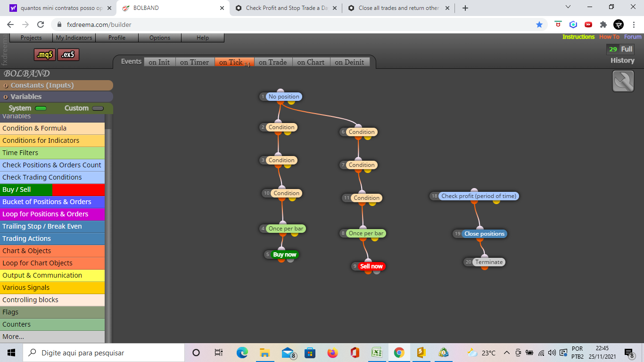Image resolution: width=644 pixels, height=362 pixels.
Task: Toggle the Full history mode button
Action: point(627,49)
